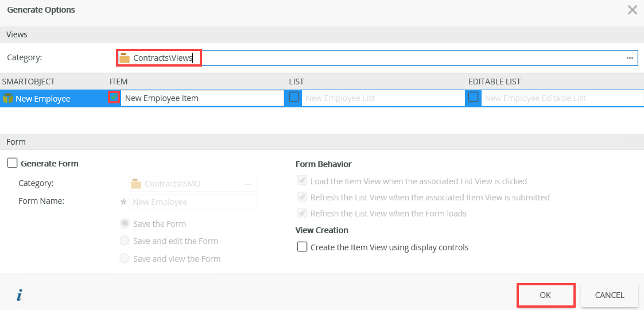The height and width of the screenshot is (310, 644).
Task: Click the New Employee Item name field
Action: click(x=202, y=98)
